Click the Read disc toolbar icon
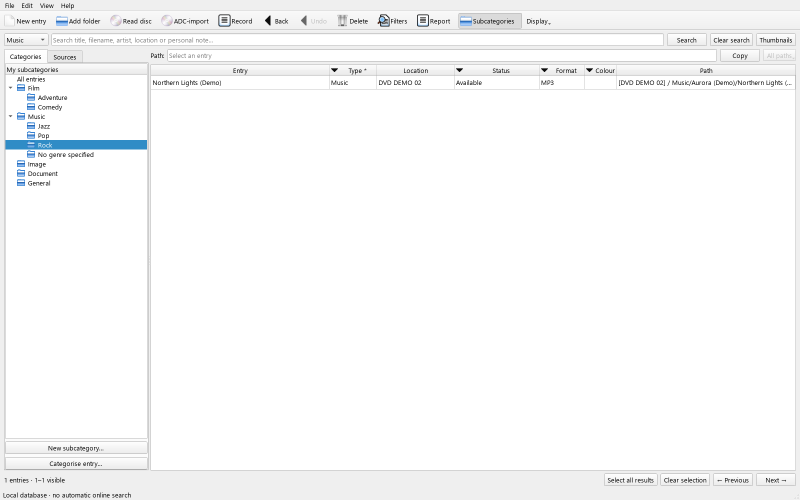800x500 pixels. tap(116, 21)
